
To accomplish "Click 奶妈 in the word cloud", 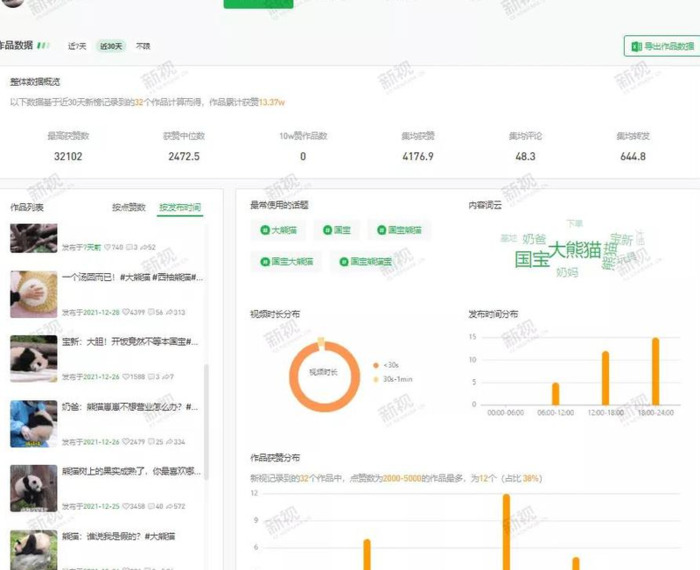I will pos(567,272).
